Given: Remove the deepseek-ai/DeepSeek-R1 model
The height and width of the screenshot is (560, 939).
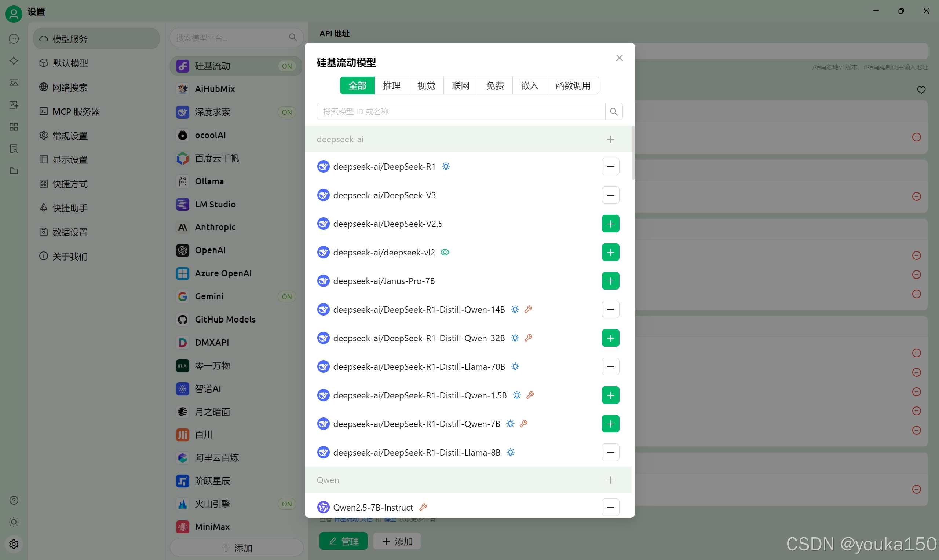Looking at the screenshot, I should click(610, 167).
